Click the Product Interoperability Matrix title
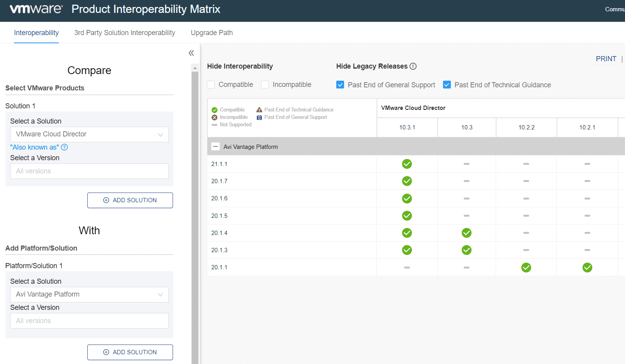Viewport: 625px width, 364px height. pyautogui.click(x=146, y=9)
